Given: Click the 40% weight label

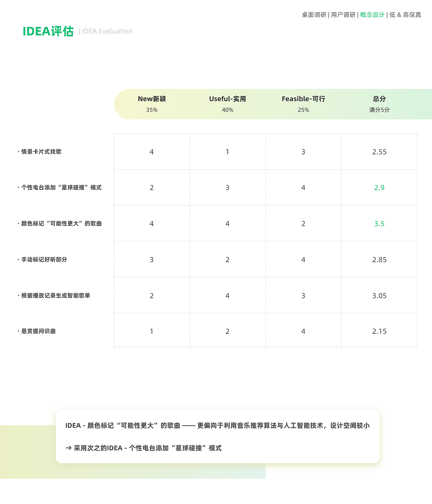Looking at the screenshot, I should pyautogui.click(x=227, y=110).
